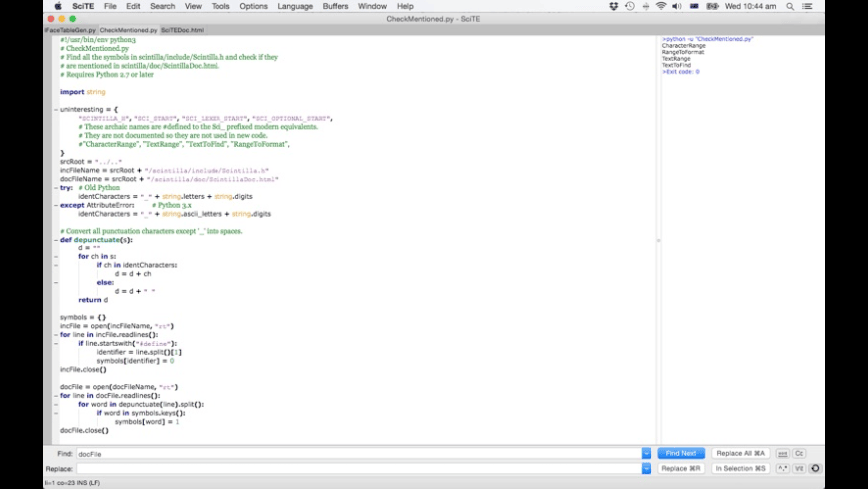The image size is (868, 489).
Task: Collapse the 'for line in incFile.readlines():' fold
Action: [x=55, y=335]
